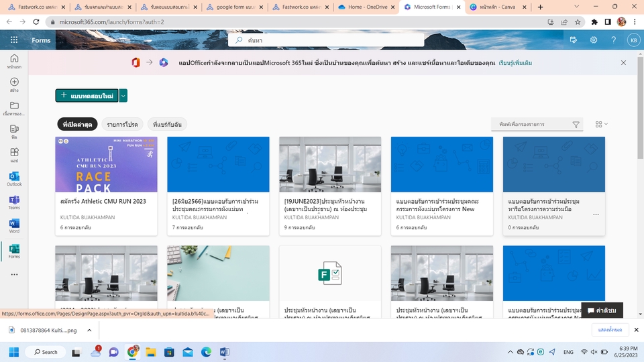Open Microsoft Store from the taskbar
Viewport: 644px width, 362px height.
click(169, 352)
